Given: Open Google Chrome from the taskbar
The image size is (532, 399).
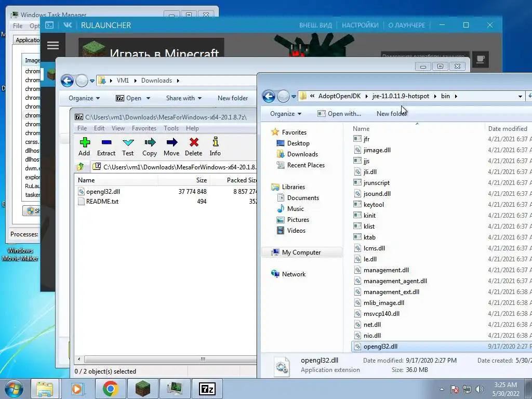Looking at the screenshot, I should coord(110,389).
